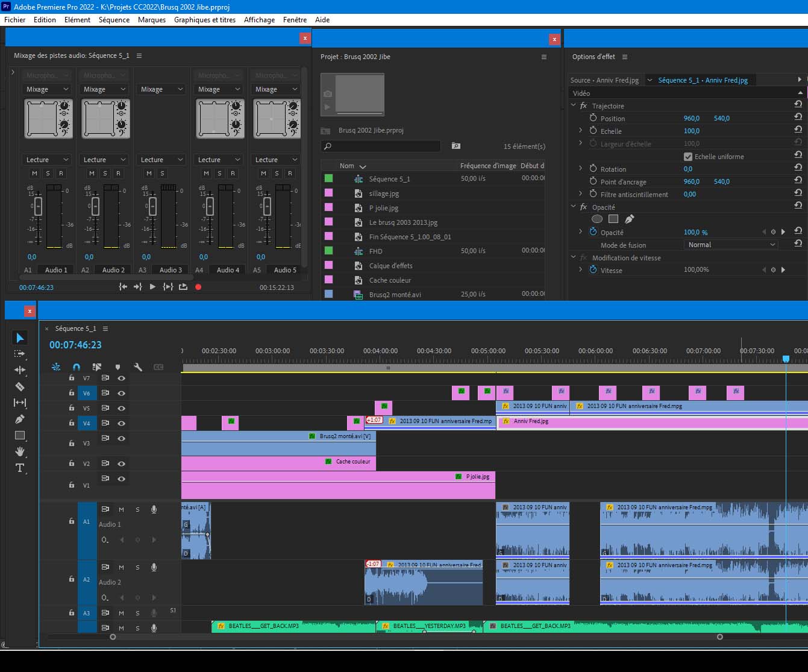The height and width of the screenshot is (672, 808).
Task: Click the project search field
Action: tap(386, 146)
